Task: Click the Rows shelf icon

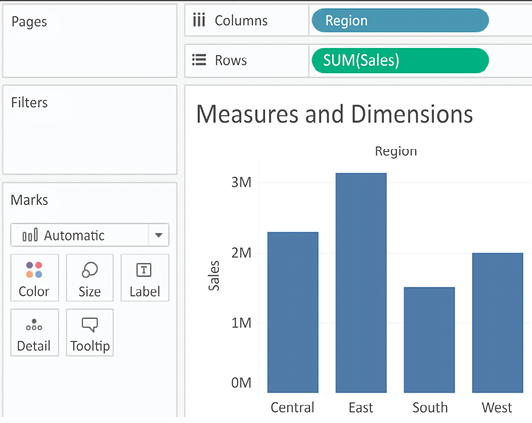Action: point(199,60)
